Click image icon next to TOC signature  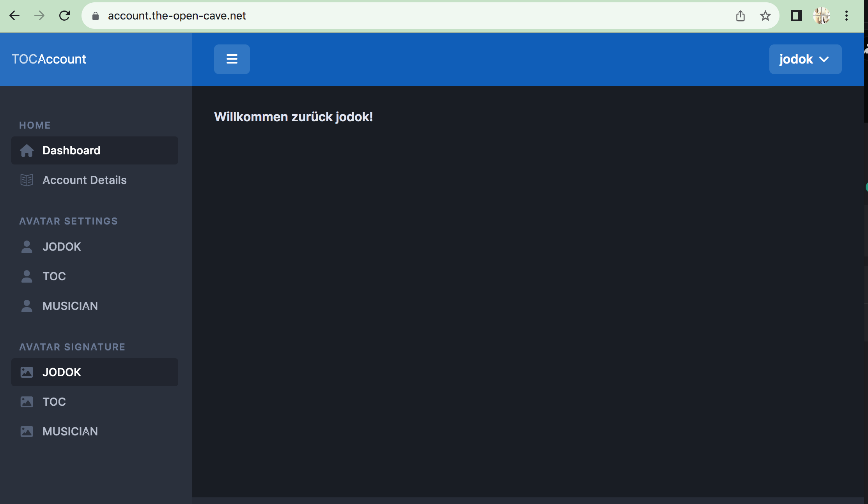[27, 402]
